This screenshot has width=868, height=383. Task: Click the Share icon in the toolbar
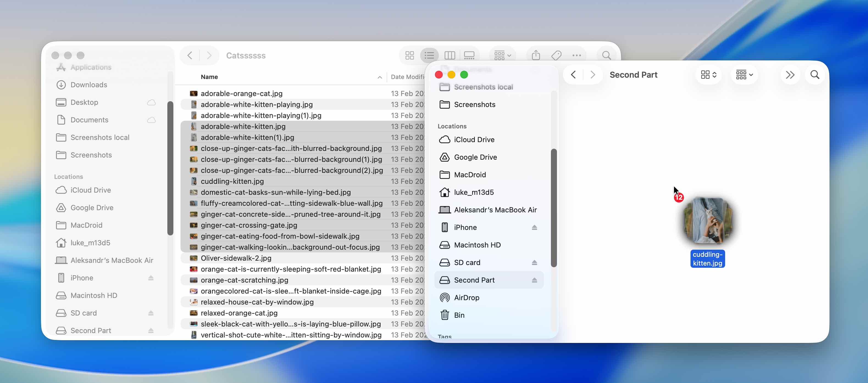[x=536, y=55]
